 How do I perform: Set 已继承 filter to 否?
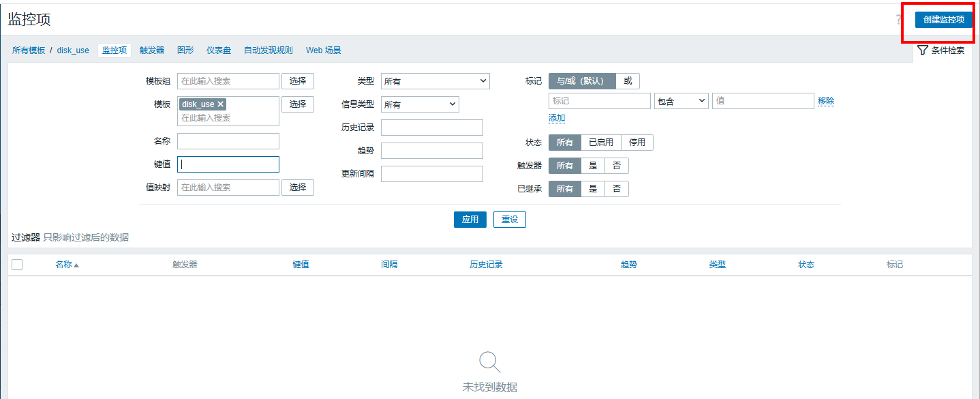(x=617, y=189)
